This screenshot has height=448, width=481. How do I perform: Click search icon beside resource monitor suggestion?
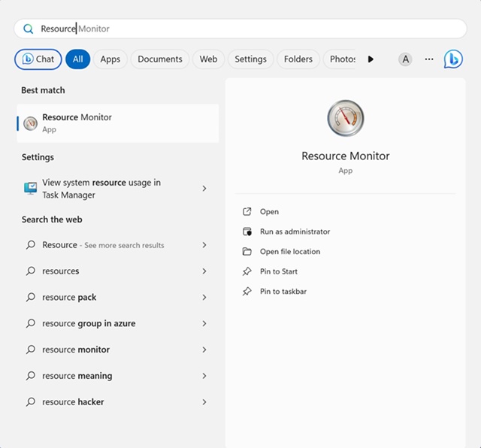click(x=30, y=350)
